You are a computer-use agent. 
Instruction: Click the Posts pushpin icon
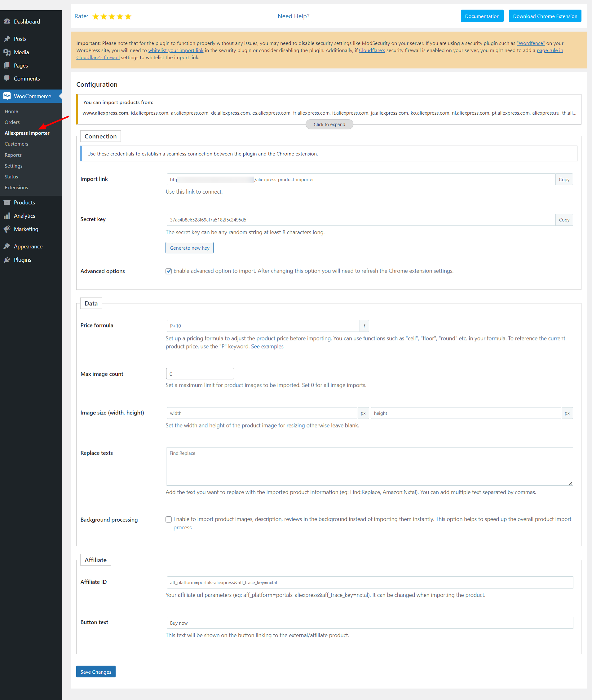(7, 39)
